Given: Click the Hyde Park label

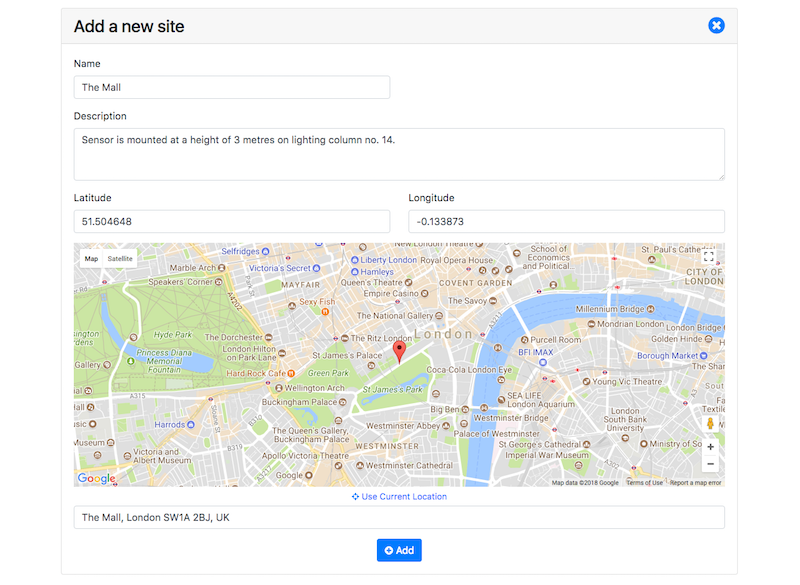Looking at the screenshot, I should point(173,335).
